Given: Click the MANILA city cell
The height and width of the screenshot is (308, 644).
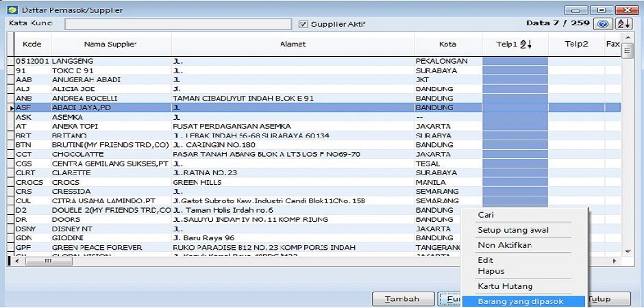Looking at the screenshot, I should 448,182.
